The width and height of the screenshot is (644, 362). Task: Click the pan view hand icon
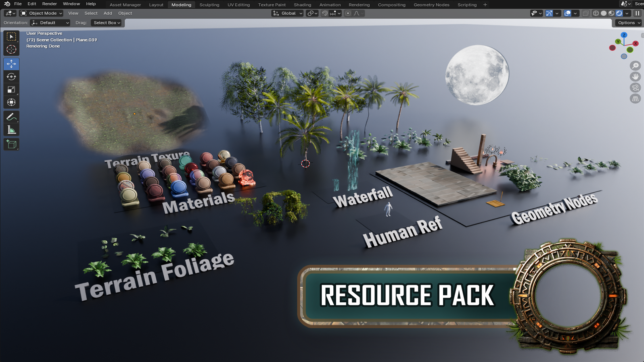(635, 77)
